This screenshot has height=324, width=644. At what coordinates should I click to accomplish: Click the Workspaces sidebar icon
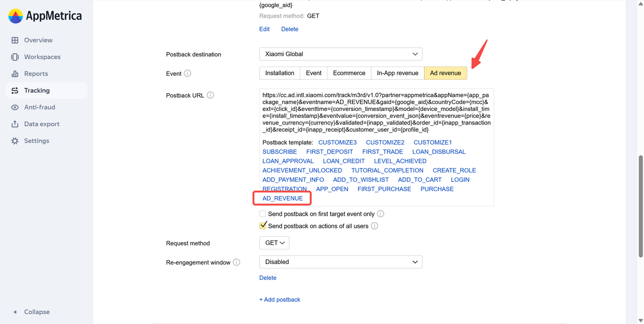click(x=15, y=57)
